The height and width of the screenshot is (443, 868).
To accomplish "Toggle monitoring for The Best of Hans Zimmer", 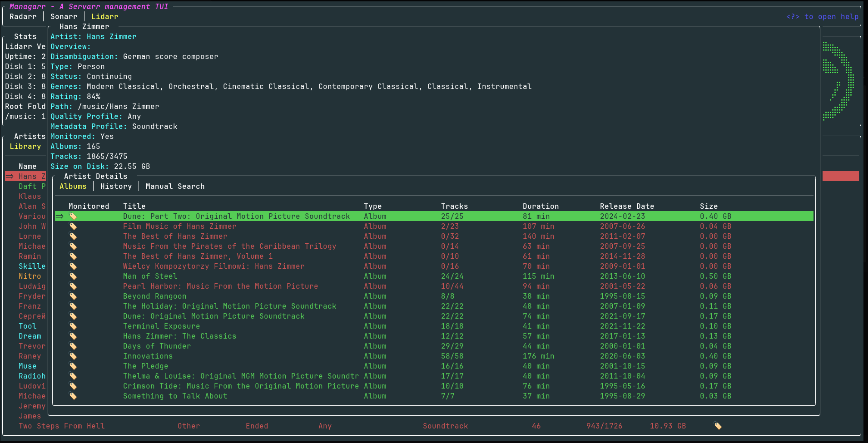I will [x=73, y=236].
